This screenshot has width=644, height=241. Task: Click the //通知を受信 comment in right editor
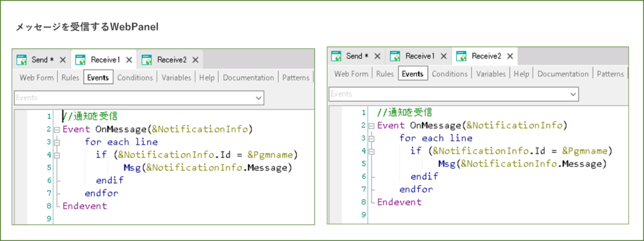pyautogui.click(x=405, y=112)
